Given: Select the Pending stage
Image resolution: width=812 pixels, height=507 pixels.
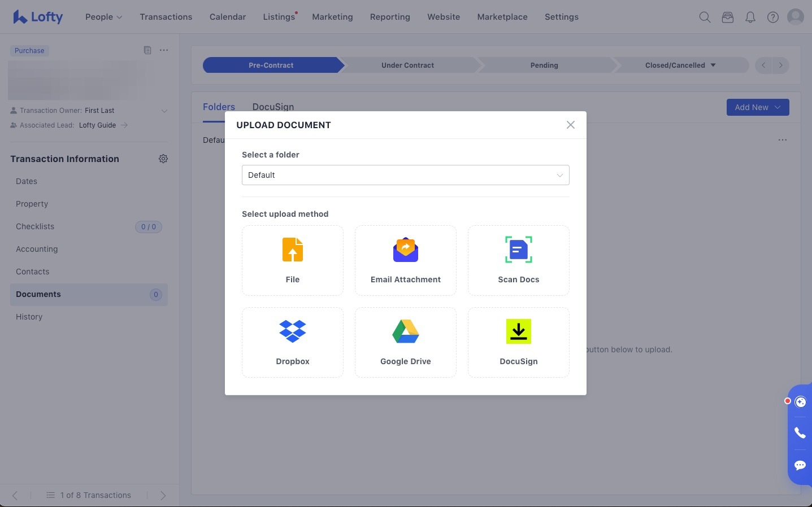Looking at the screenshot, I should tap(544, 65).
